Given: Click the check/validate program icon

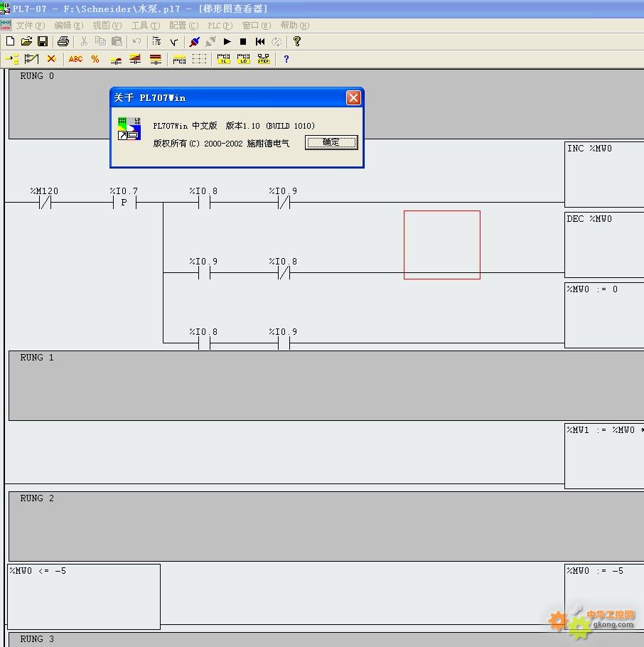Looking at the screenshot, I should 173,41.
